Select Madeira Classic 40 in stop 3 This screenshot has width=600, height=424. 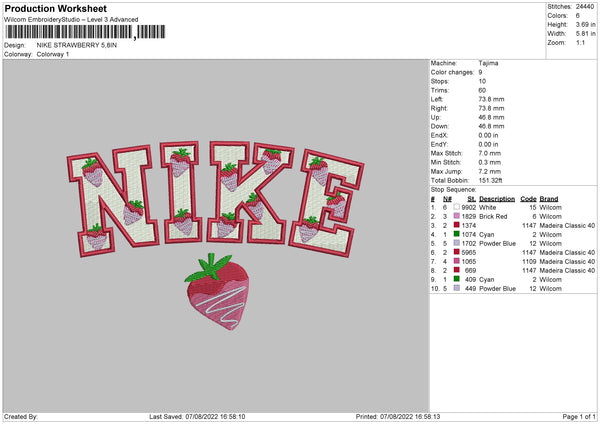(x=567, y=225)
